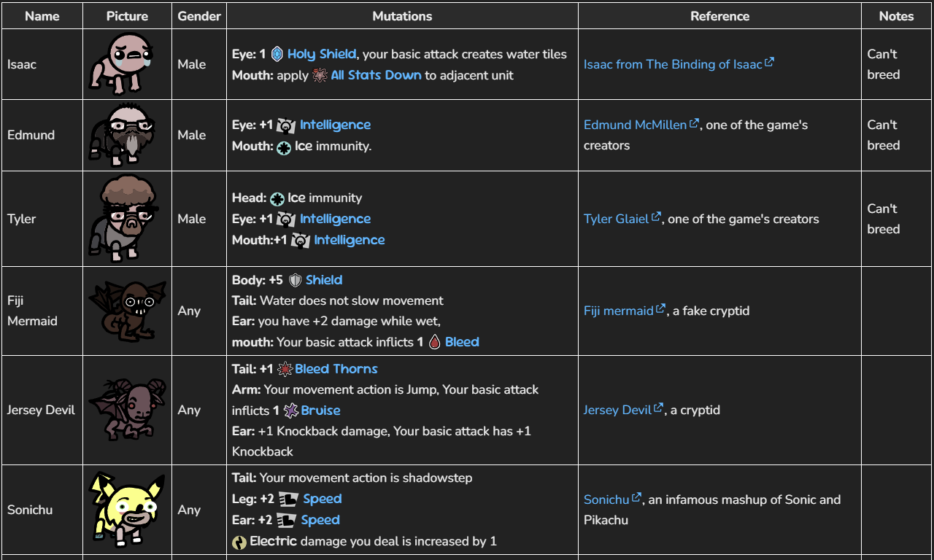Click the All Stats Down icon in Isaac's row
The height and width of the screenshot is (560, 934).
(320, 75)
